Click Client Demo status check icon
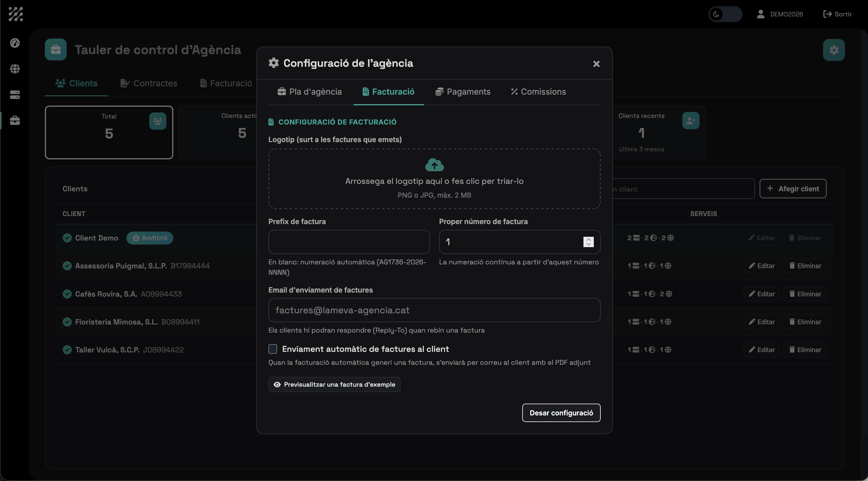 coord(67,238)
